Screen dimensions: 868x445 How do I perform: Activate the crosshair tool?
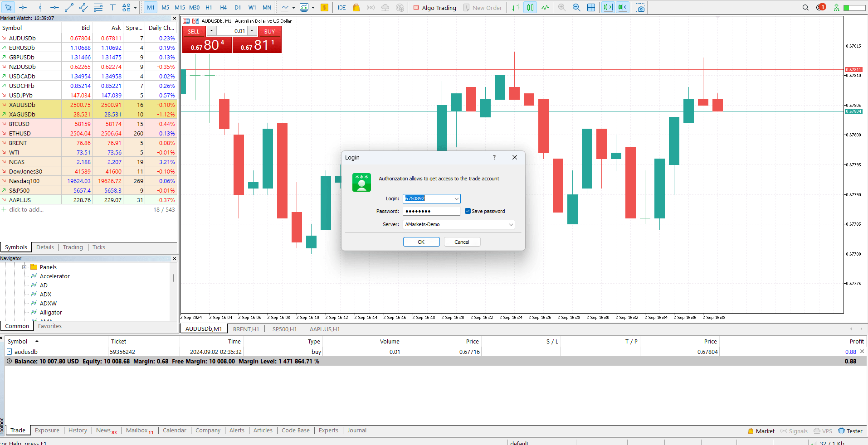tap(23, 7)
